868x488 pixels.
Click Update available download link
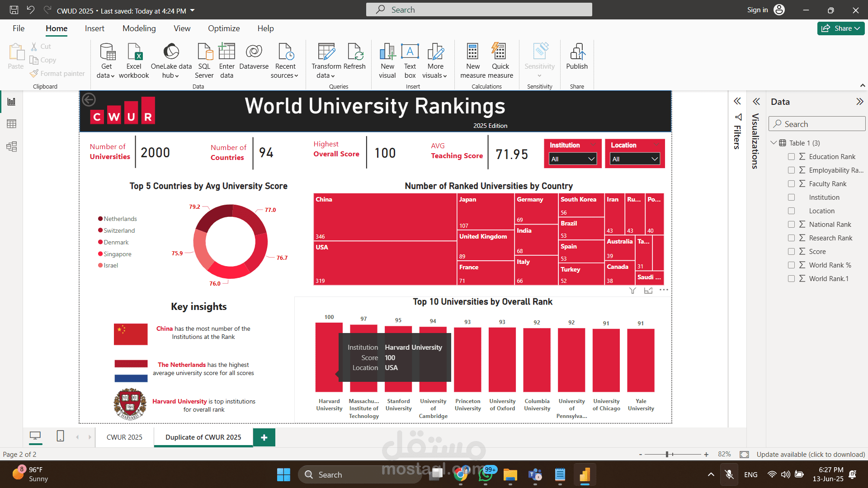pos(811,454)
